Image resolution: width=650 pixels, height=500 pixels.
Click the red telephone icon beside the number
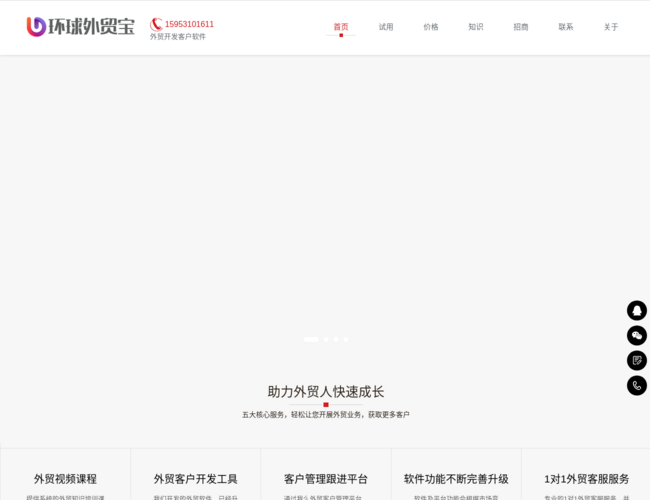156,24
